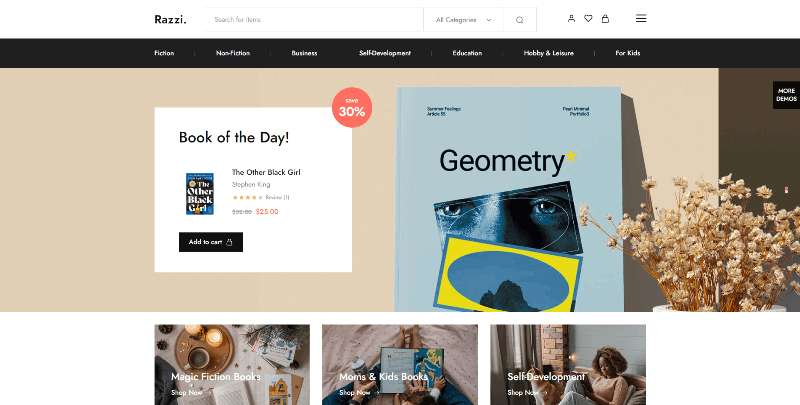800x405 pixels.
Task: Open the MORE DEMOS side tab
Action: click(x=786, y=95)
